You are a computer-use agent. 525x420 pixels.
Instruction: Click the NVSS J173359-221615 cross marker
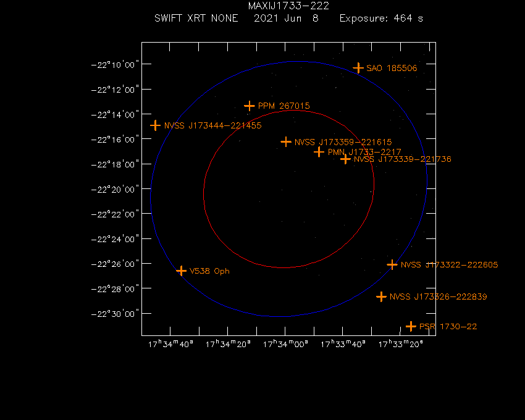tap(285, 141)
